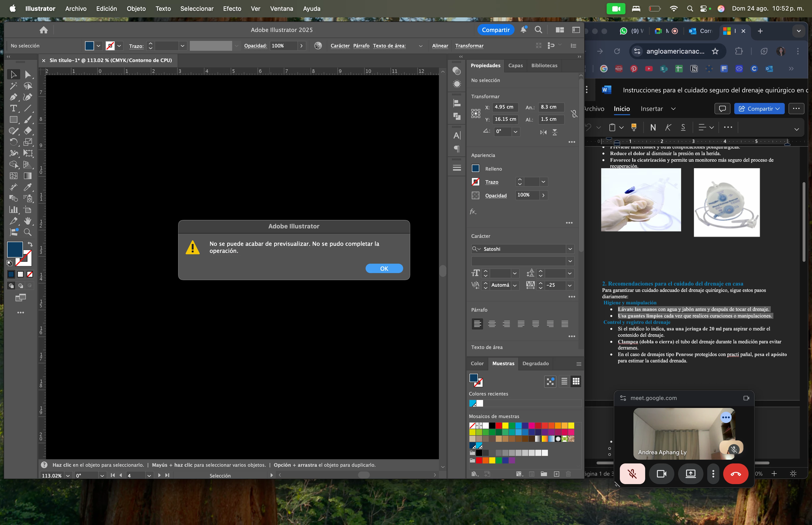
Task: Click the Compartir button in Illustrator
Action: pos(496,30)
